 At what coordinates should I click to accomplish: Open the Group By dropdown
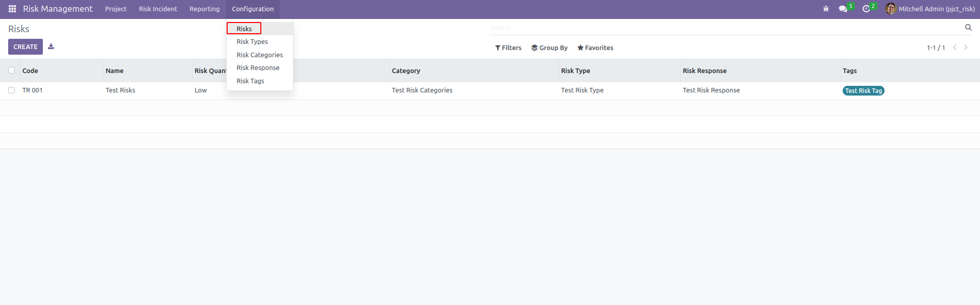click(549, 48)
